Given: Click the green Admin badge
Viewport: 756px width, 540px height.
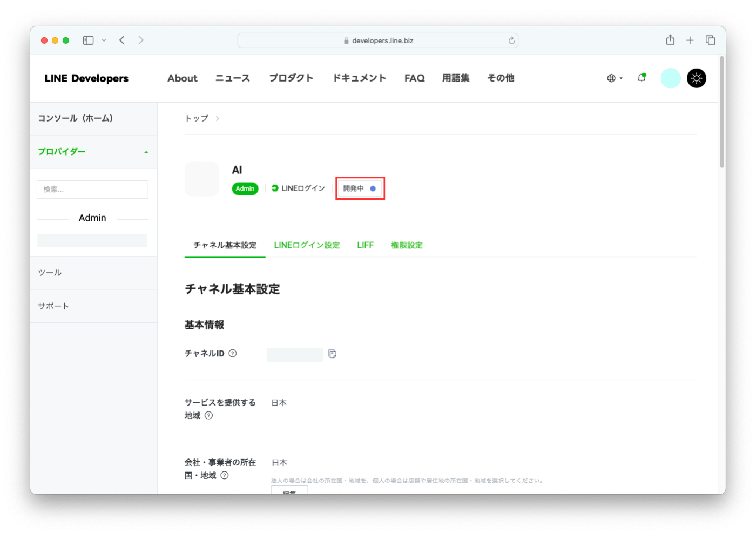Looking at the screenshot, I should pyautogui.click(x=245, y=188).
